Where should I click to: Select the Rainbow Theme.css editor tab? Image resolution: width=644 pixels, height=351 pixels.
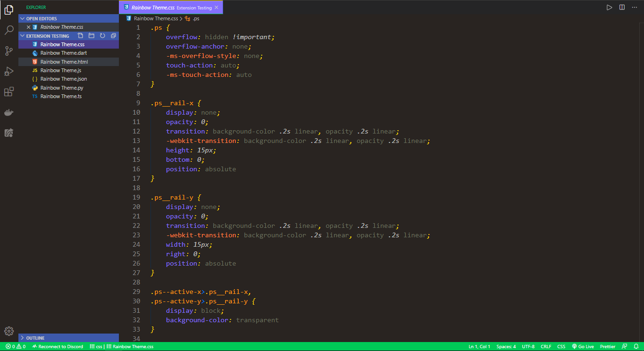171,8
